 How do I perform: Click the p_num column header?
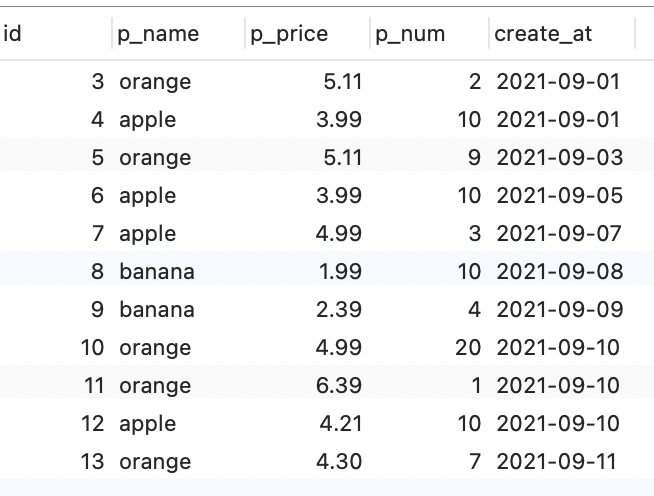tap(410, 34)
